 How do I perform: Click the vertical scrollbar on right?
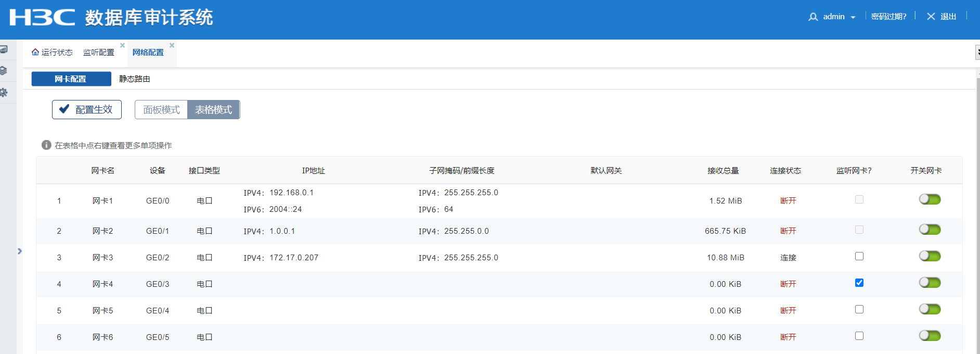[978, 216]
